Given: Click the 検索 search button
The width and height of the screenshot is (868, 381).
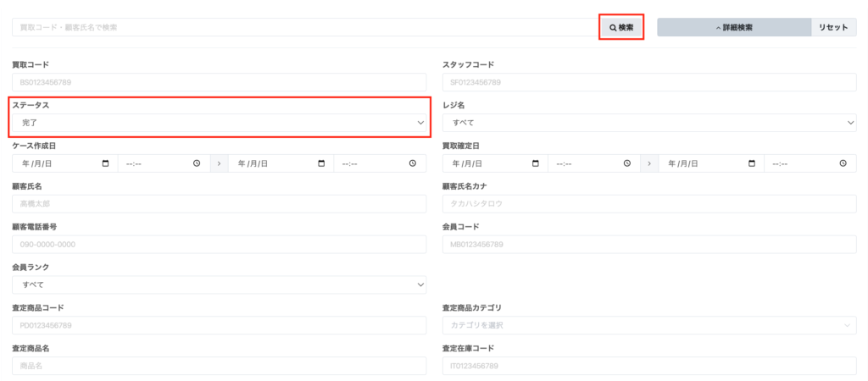Looking at the screenshot, I should point(621,27).
